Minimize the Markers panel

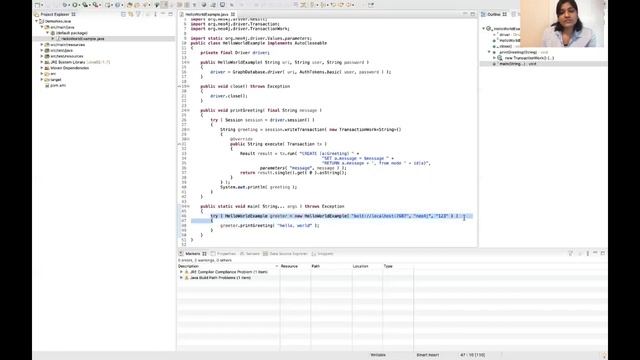click(595, 253)
